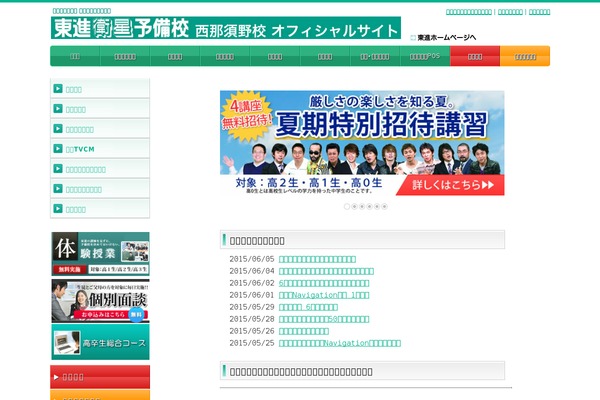Open the 東進ホームページへ link
Screen dimensions: 600x400
coord(447,38)
